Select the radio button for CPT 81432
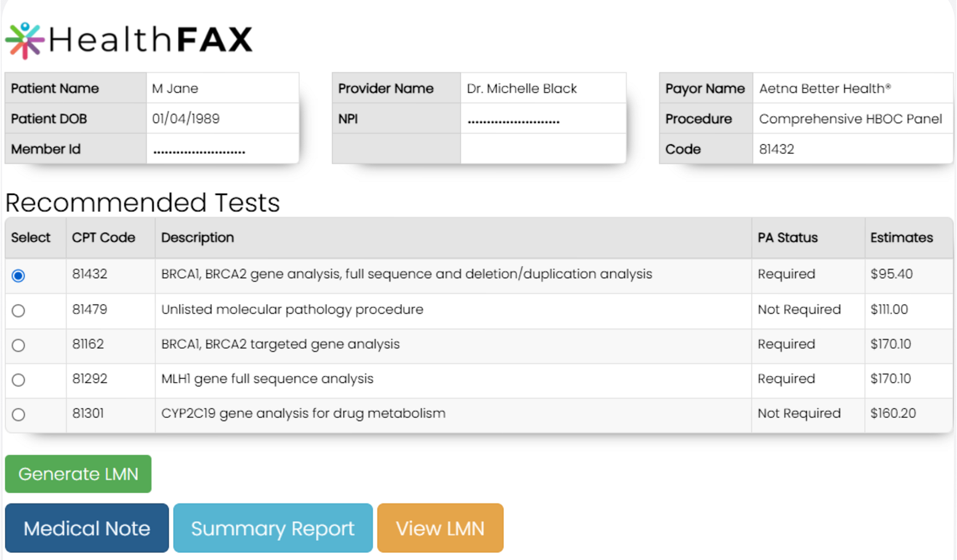The image size is (957, 560). click(x=18, y=276)
